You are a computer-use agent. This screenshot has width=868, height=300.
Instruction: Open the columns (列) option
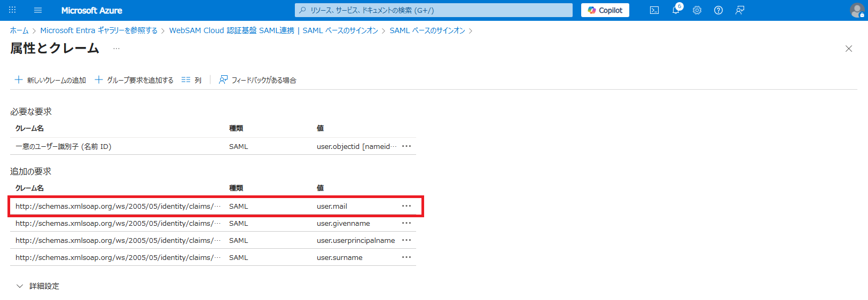point(191,80)
